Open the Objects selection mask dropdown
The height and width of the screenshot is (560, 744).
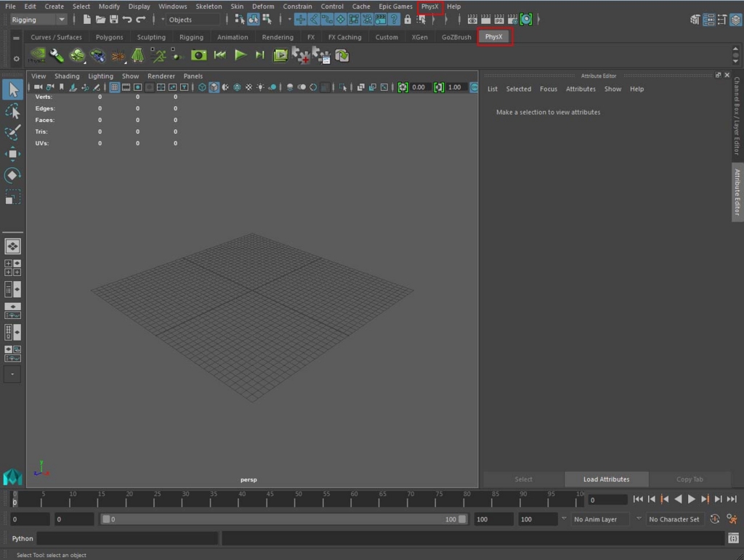tap(193, 20)
